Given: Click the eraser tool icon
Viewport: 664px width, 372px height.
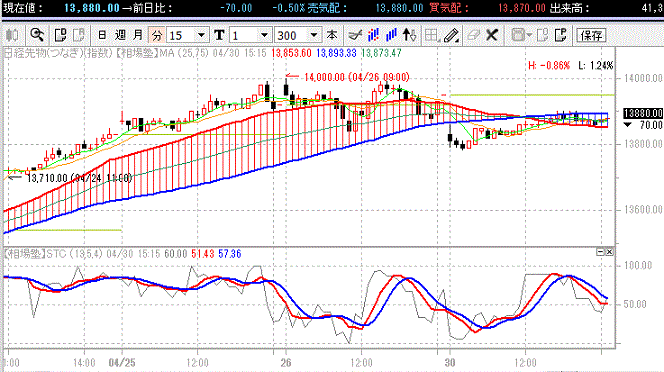Looking at the screenshot, I should [473, 35].
